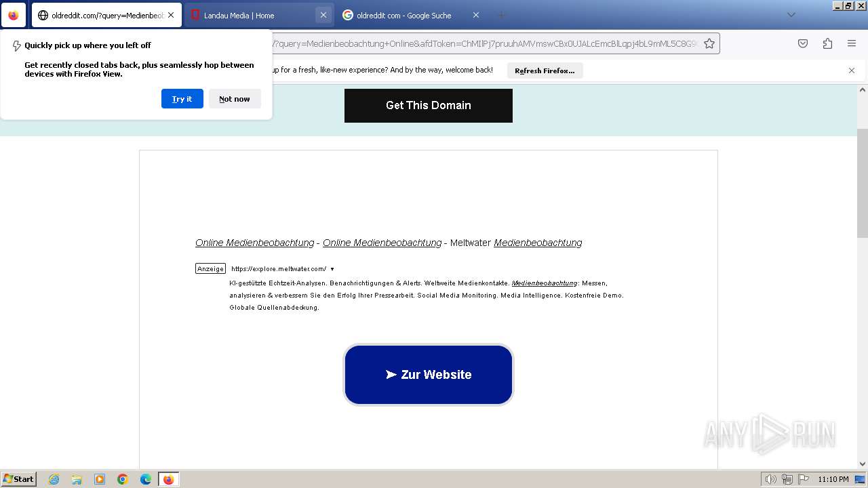Click Not now in Firefox View popup
This screenshot has width=868, height=488.
click(x=235, y=99)
